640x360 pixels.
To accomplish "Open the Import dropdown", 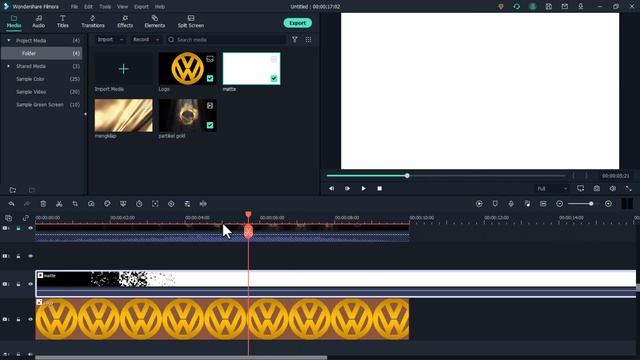I will point(110,40).
